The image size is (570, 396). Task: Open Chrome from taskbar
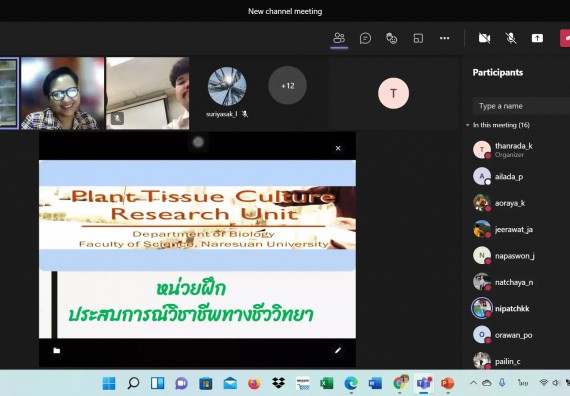point(400,383)
